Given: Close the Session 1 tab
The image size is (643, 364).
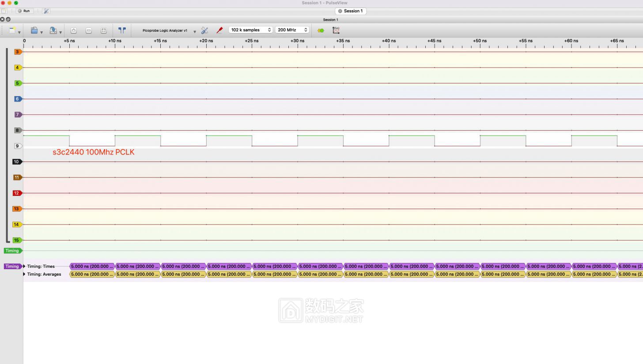Looking at the screenshot, I should coord(340,11).
